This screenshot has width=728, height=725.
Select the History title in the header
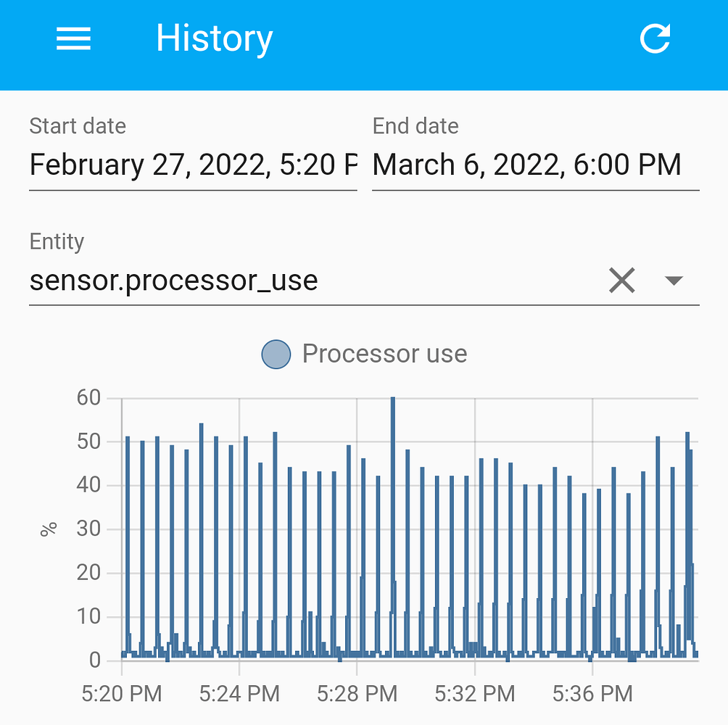(x=214, y=38)
